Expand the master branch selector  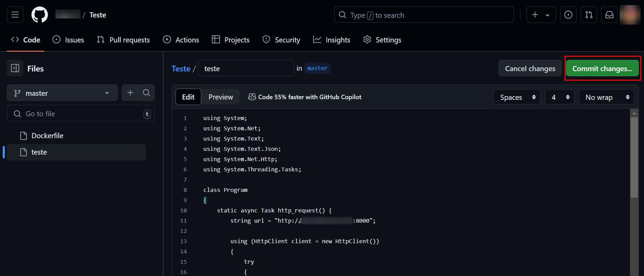[62, 93]
